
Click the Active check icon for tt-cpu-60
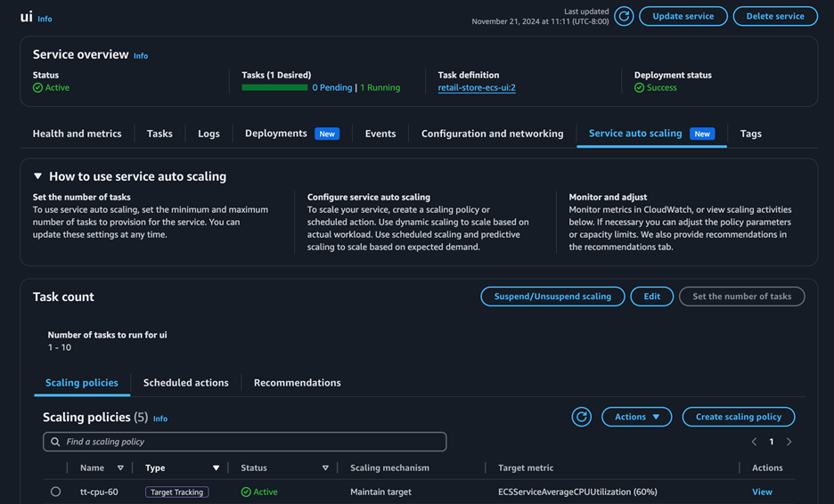[246, 492]
